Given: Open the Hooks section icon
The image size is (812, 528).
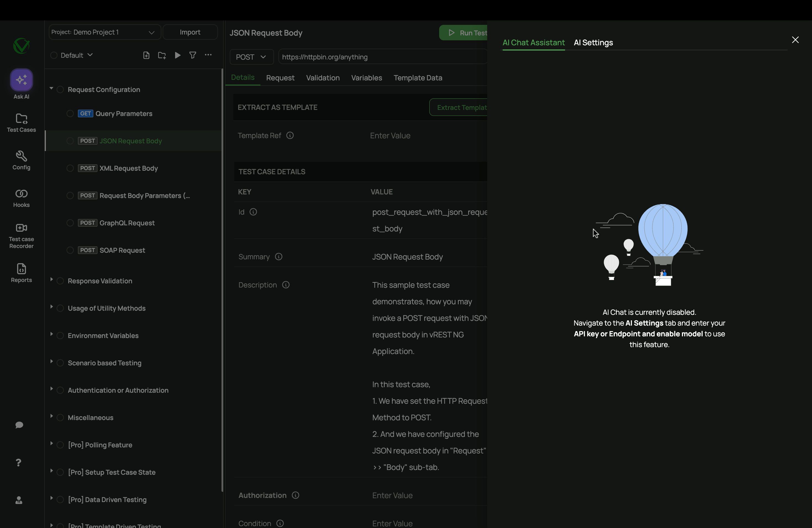Looking at the screenshot, I should click(21, 194).
